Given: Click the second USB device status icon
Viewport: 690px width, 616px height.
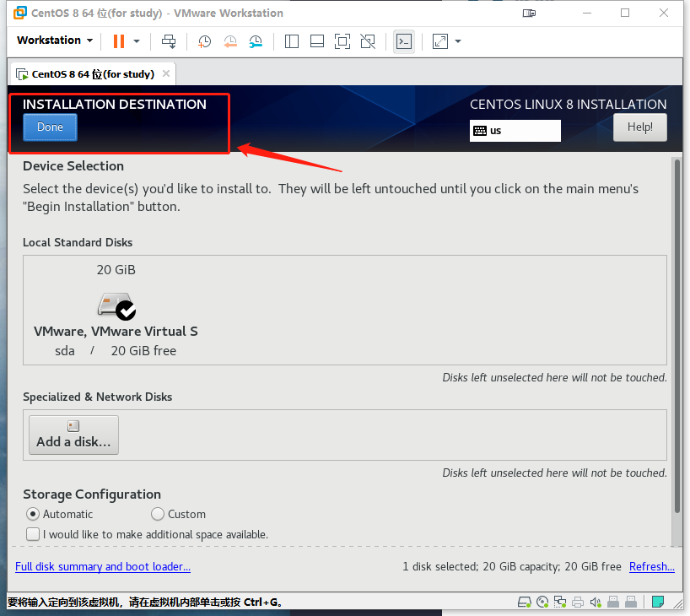Looking at the screenshot, I should coord(631,602).
